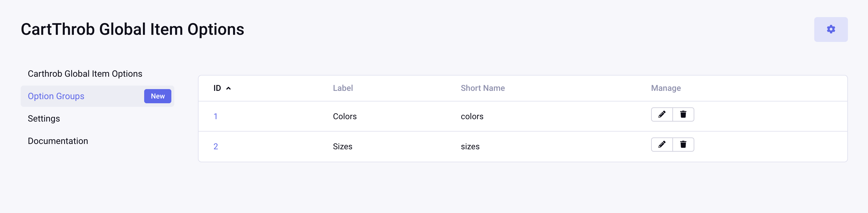Sort table by Label column header
The width and height of the screenshot is (868, 213).
point(343,88)
